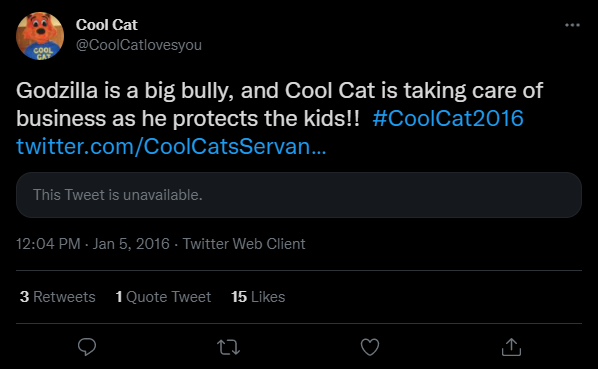This screenshot has width=598, height=369.
Task: Open the more options ellipsis menu
Action: [x=572, y=25]
